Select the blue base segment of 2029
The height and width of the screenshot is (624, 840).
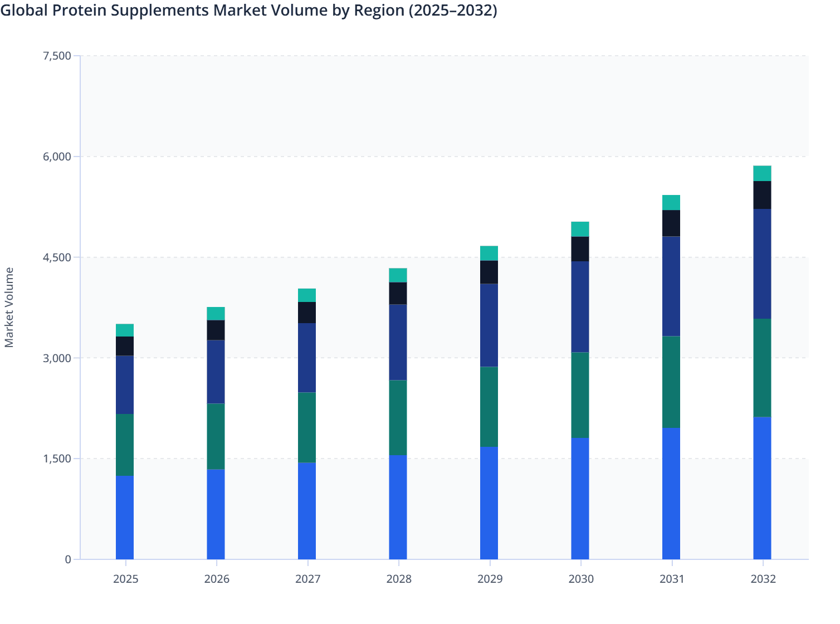(490, 501)
